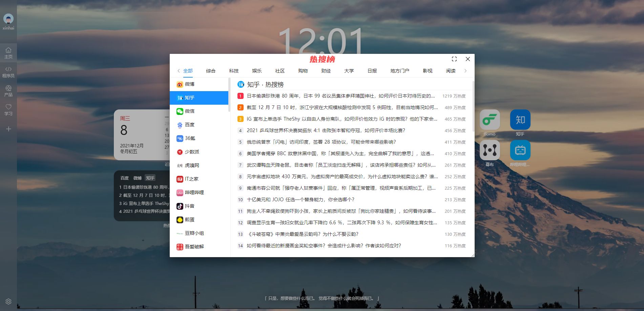Viewport: 644px width, 311px height.
Task: Switch to the 全部 tab
Action: (x=188, y=71)
